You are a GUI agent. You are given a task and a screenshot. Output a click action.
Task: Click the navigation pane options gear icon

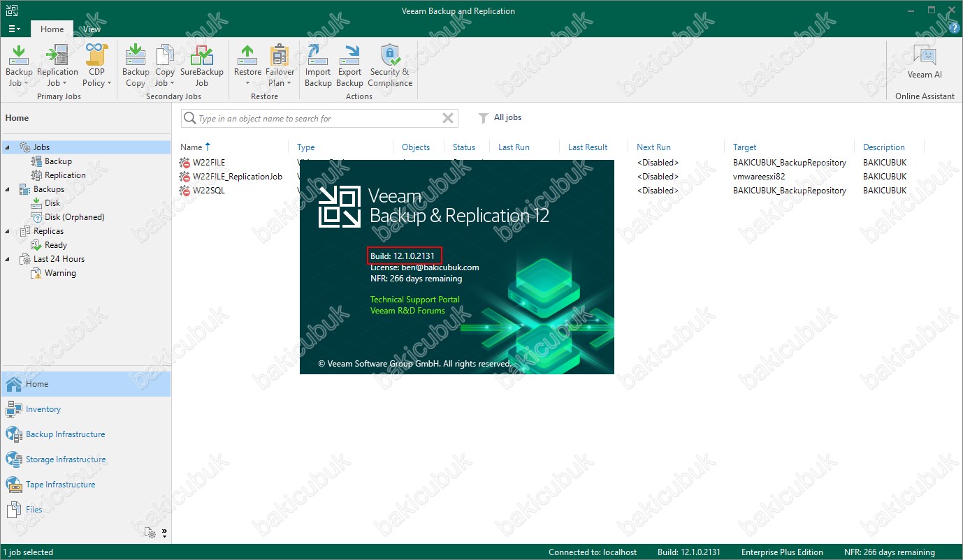(150, 533)
